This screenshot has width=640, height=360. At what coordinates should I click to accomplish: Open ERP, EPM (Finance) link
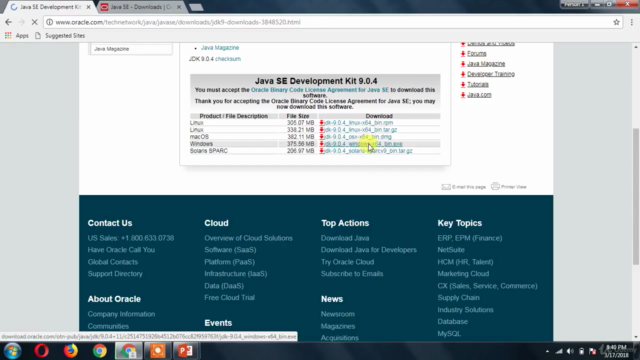click(x=470, y=238)
